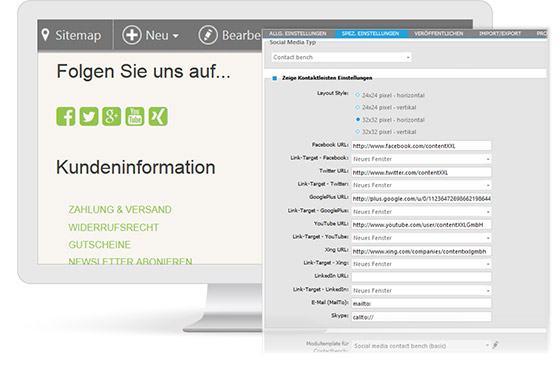Switch to Allg. Einstellungen tab
The width and height of the screenshot is (560, 366).
coord(298,34)
